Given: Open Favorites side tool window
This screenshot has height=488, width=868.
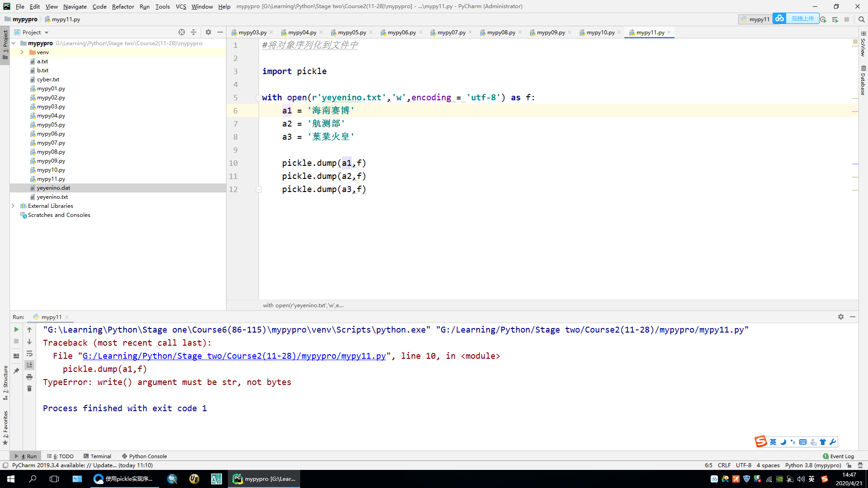Looking at the screenshot, I should (5, 427).
